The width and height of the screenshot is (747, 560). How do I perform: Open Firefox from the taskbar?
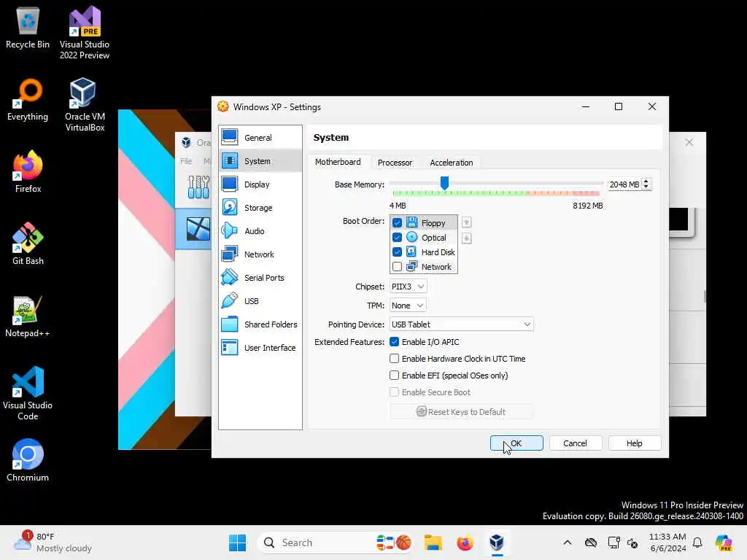pos(465,542)
